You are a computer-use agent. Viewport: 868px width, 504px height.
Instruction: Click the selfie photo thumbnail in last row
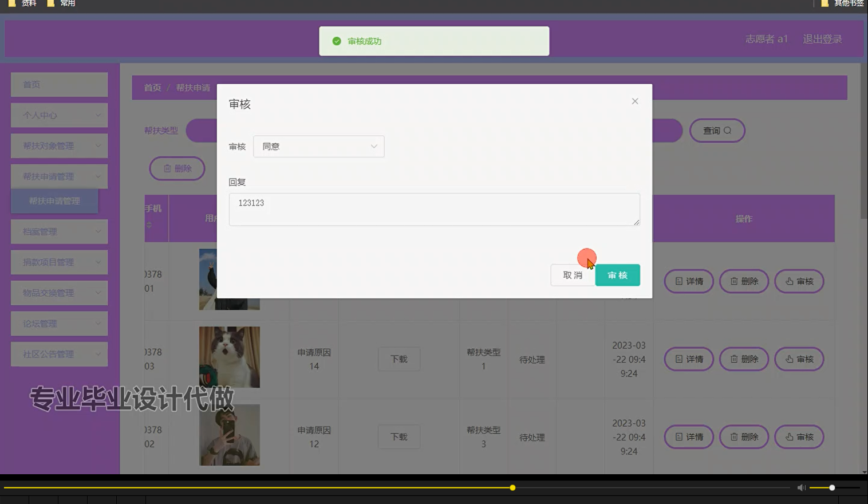[x=230, y=435]
